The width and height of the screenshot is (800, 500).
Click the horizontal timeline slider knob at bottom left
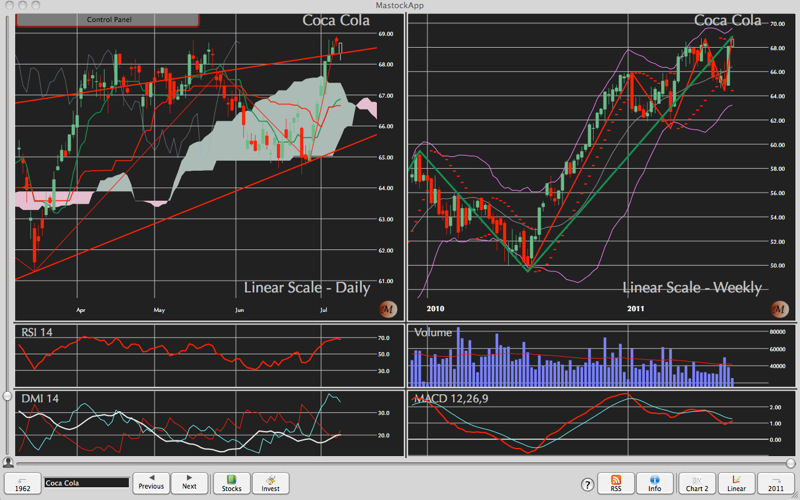tap(9, 462)
